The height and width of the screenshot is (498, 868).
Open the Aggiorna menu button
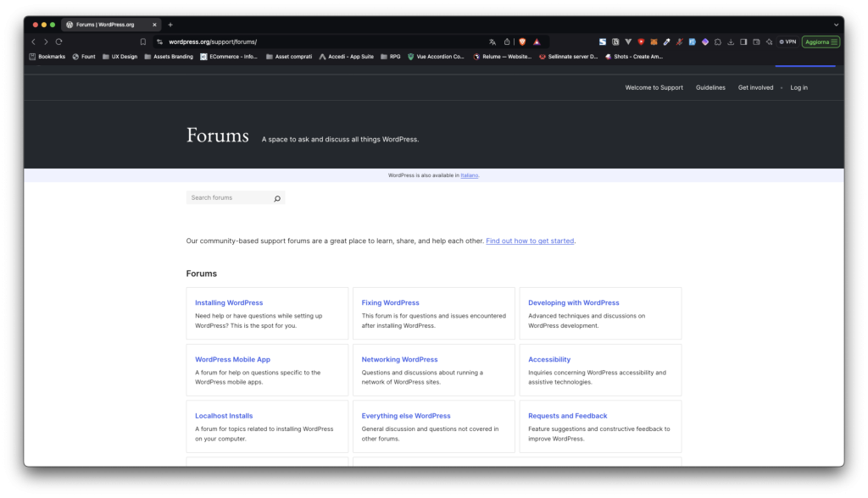point(821,41)
